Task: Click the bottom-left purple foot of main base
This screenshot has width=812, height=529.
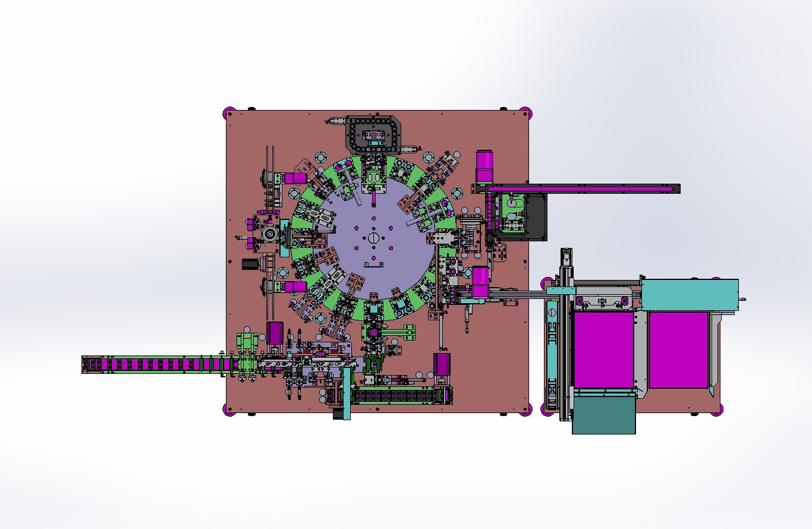Action: [228, 410]
